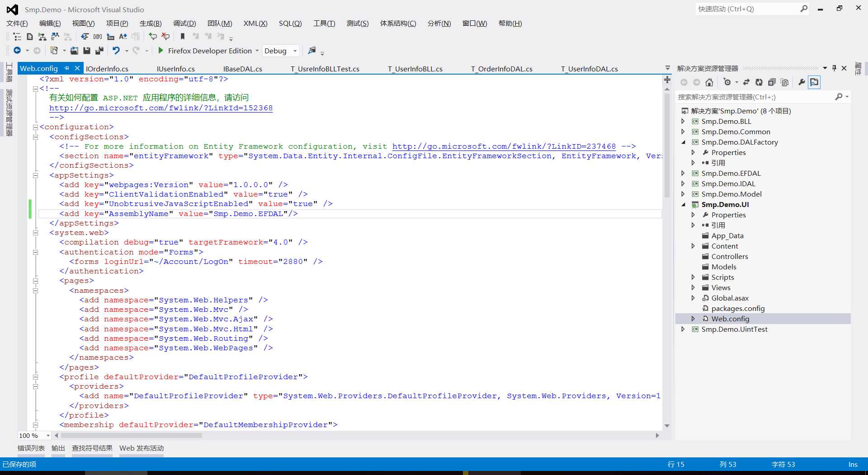868x475 pixels.
Task: Expand the Smp.Demo.BLL project node
Action: (x=683, y=121)
